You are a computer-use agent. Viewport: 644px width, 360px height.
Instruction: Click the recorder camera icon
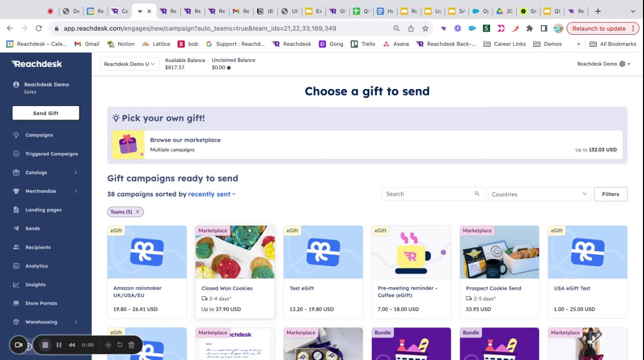[x=19, y=345]
